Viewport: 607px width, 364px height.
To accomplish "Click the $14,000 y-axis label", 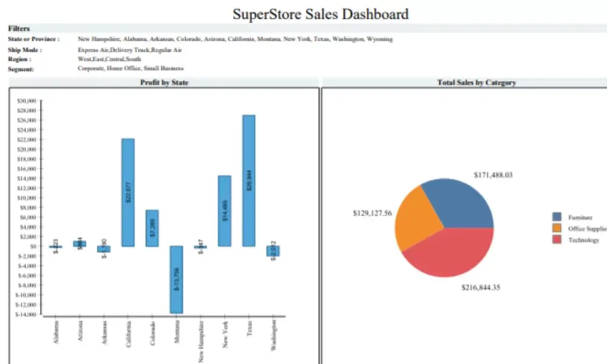I will coord(27,178).
